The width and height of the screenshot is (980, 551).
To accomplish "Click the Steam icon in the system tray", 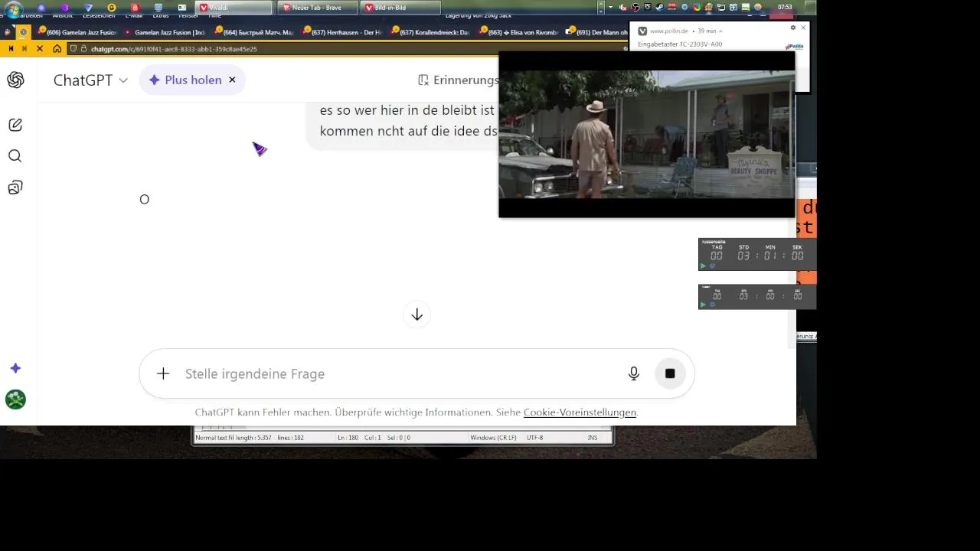I will click(x=659, y=8).
